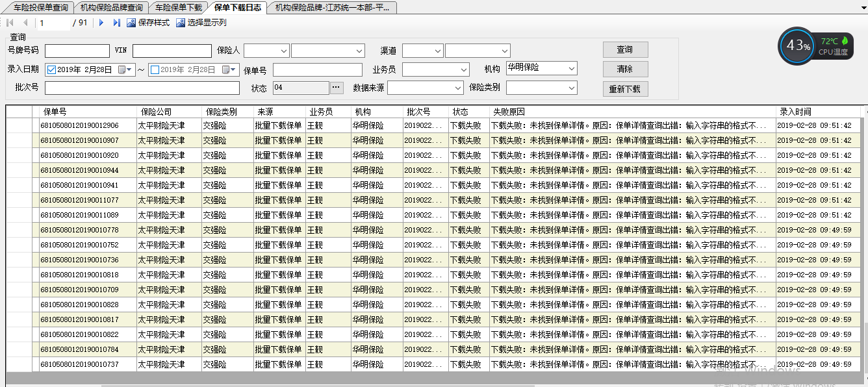Viewport: 868px width, 387px height.
Task: Click the 保存样式 toolbar icon
Action: [x=131, y=23]
